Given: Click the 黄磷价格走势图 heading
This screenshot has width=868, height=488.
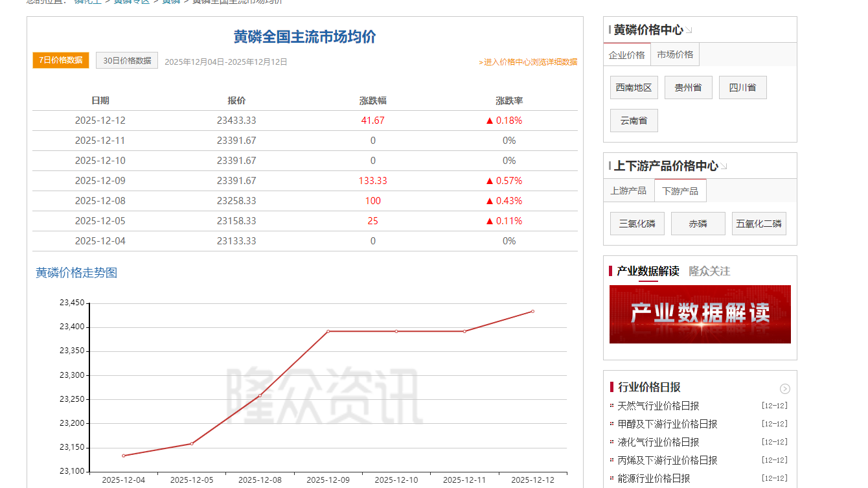Looking at the screenshot, I should click(76, 273).
